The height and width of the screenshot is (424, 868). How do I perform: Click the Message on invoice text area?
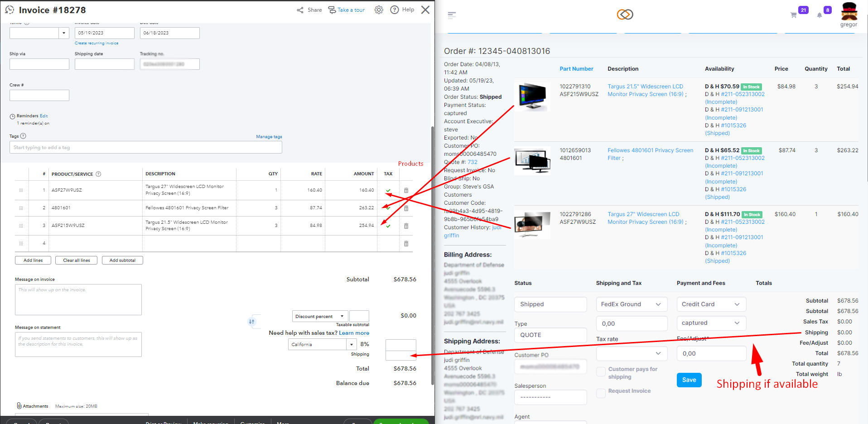pyautogui.click(x=78, y=299)
